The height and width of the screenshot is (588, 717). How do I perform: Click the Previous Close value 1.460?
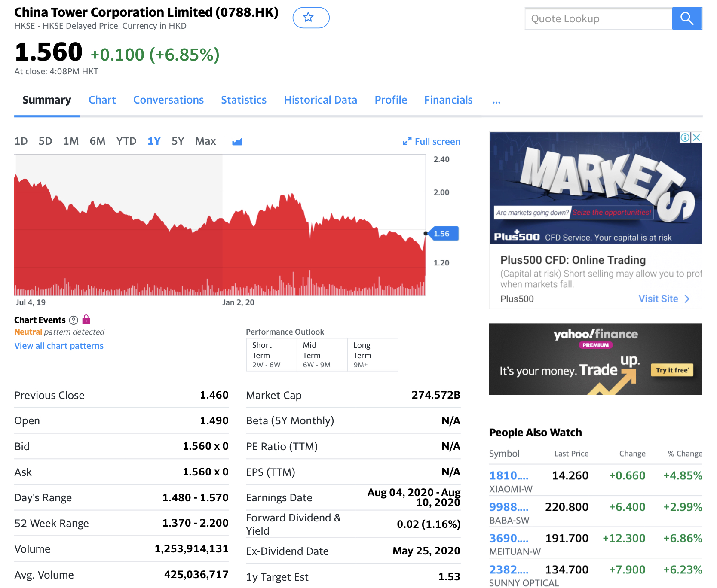(x=214, y=395)
